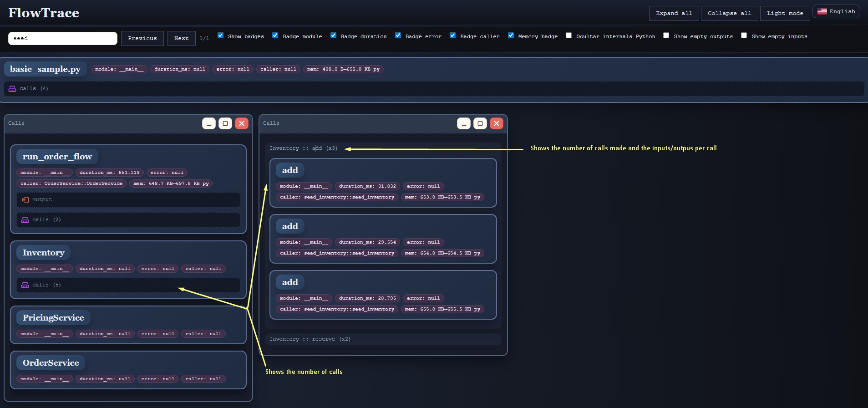Image resolution: width=868 pixels, height=408 pixels.
Task: Disable the Show badges checkbox
Action: coord(221,36)
